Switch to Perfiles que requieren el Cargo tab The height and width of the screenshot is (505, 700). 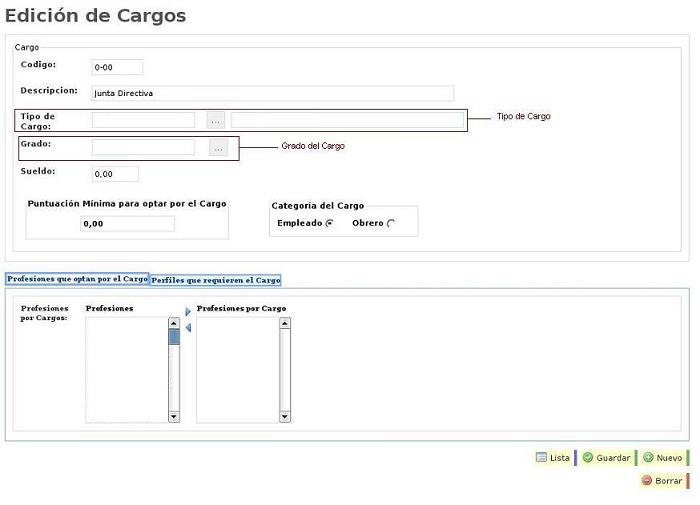[216, 280]
